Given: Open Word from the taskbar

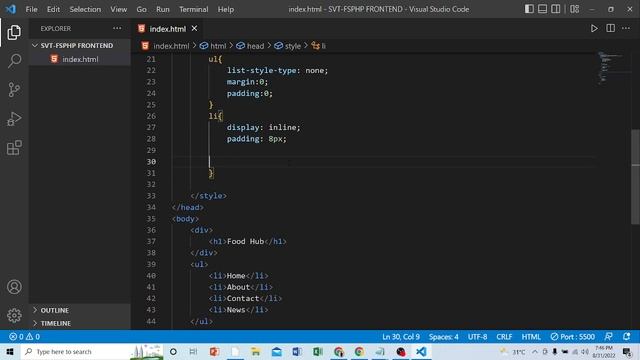Looking at the screenshot, I should (x=297, y=352).
